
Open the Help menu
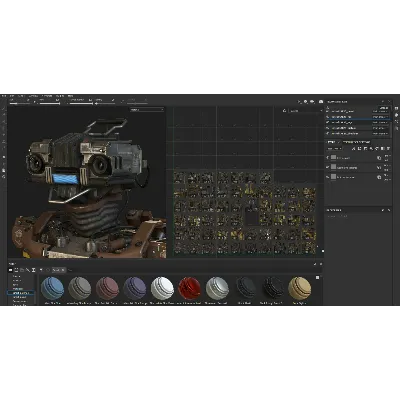coord(70,96)
